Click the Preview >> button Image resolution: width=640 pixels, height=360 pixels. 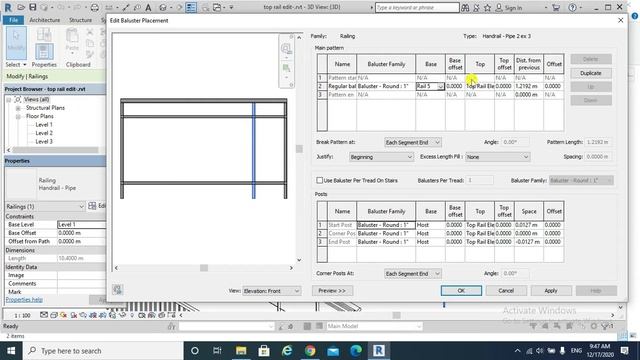[332, 291]
